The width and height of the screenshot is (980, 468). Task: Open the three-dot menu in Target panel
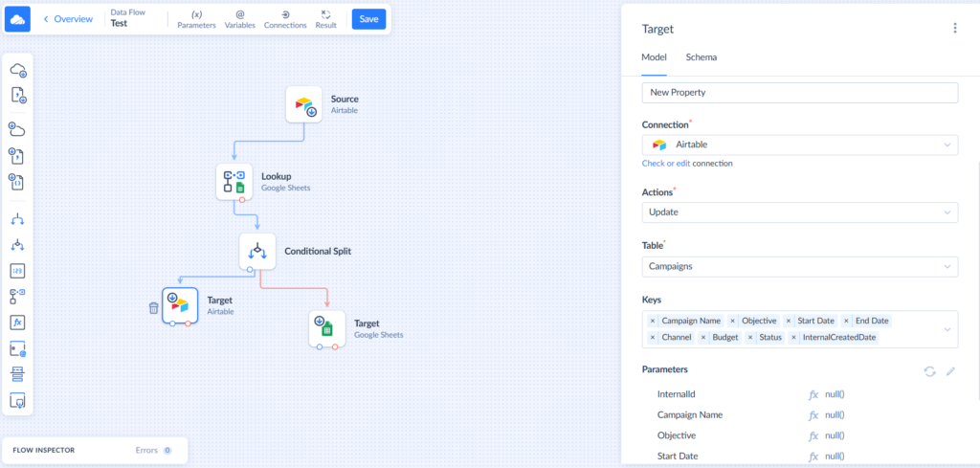(x=954, y=29)
